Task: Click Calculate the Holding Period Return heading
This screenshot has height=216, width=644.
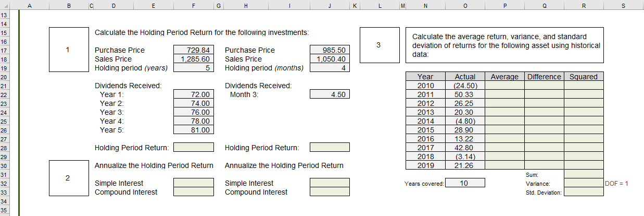Action: [x=202, y=32]
